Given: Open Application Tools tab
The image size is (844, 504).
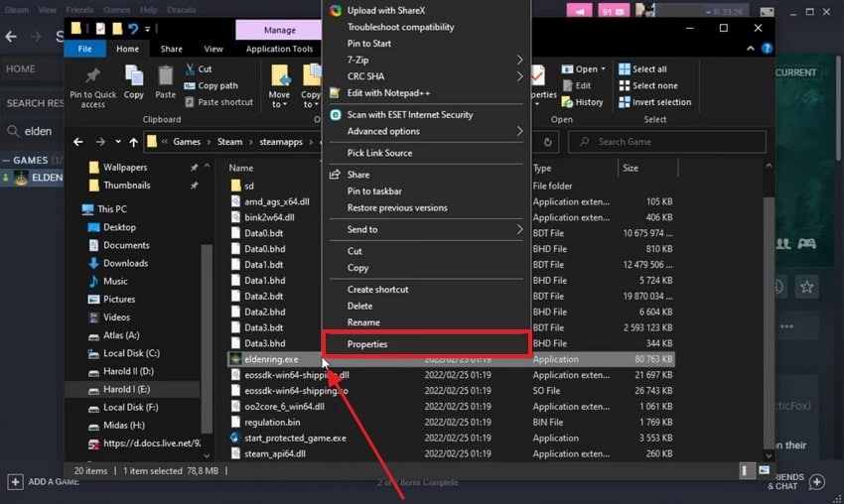Looking at the screenshot, I should 279,49.
